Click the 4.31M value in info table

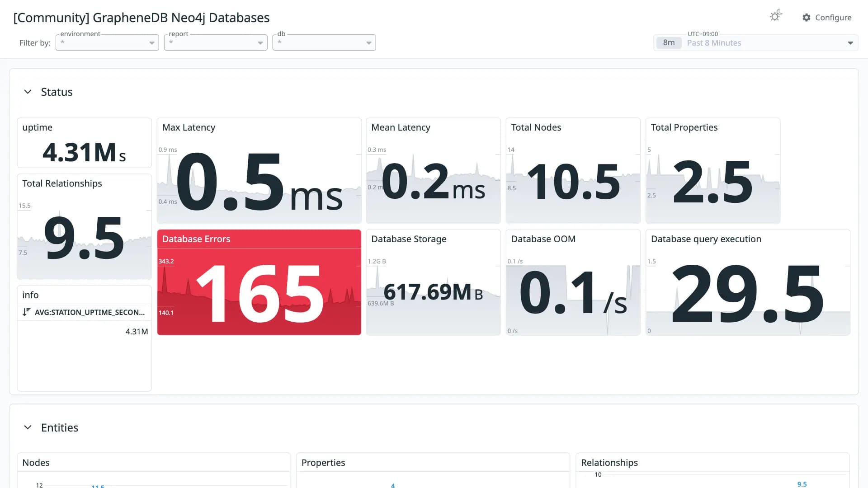(137, 332)
